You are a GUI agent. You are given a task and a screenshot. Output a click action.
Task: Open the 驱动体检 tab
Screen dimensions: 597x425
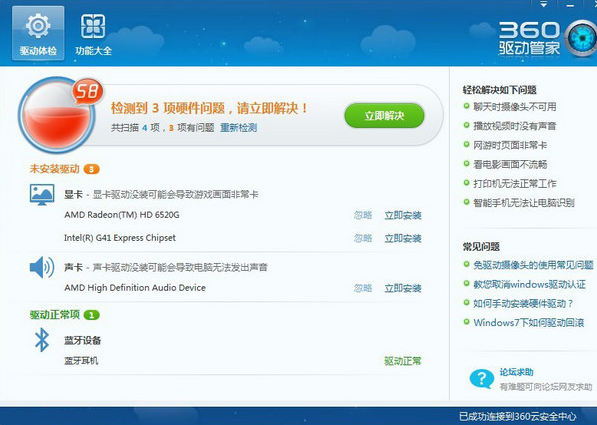tap(38, 33)
